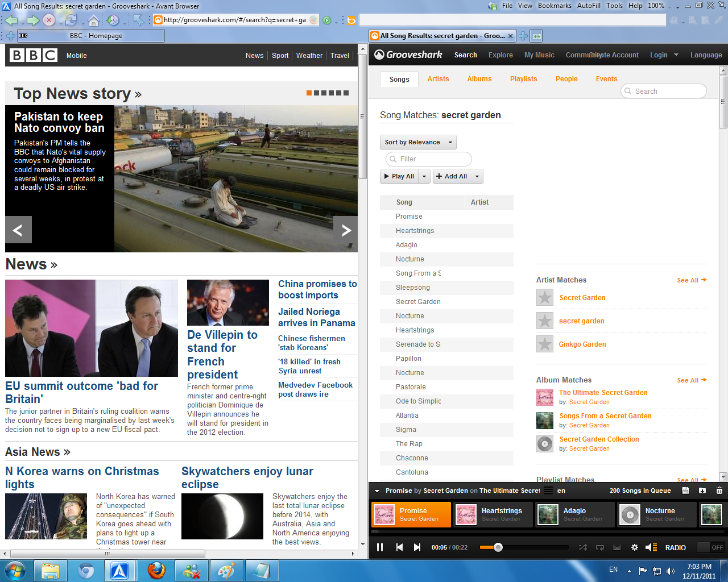Favorite the Secret Garden artist star
The height and width of the screenshot is (582, 728).
pyautogui.click(x=545, y=297)
